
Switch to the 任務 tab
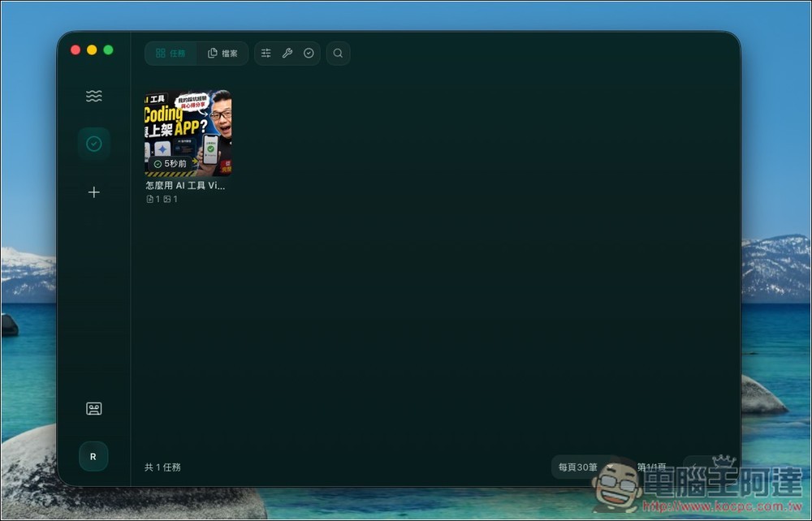coord(171,54)
